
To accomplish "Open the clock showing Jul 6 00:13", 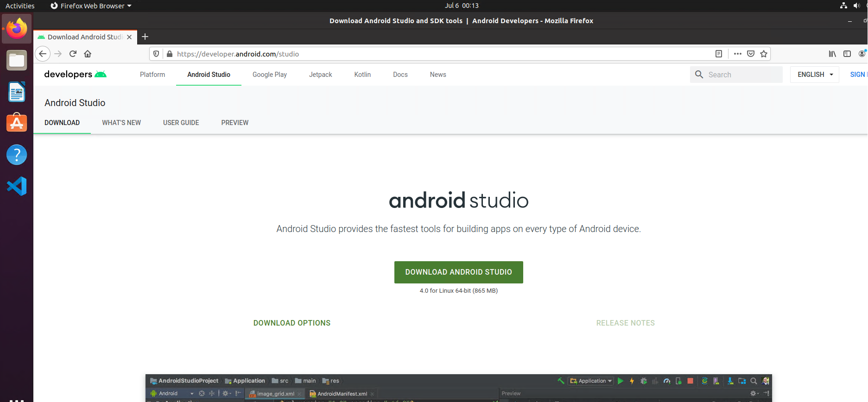I will (462, 6).
